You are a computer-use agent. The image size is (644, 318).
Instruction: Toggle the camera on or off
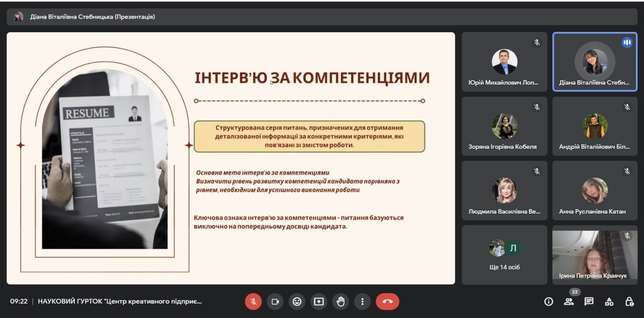(x=275, y=301)
